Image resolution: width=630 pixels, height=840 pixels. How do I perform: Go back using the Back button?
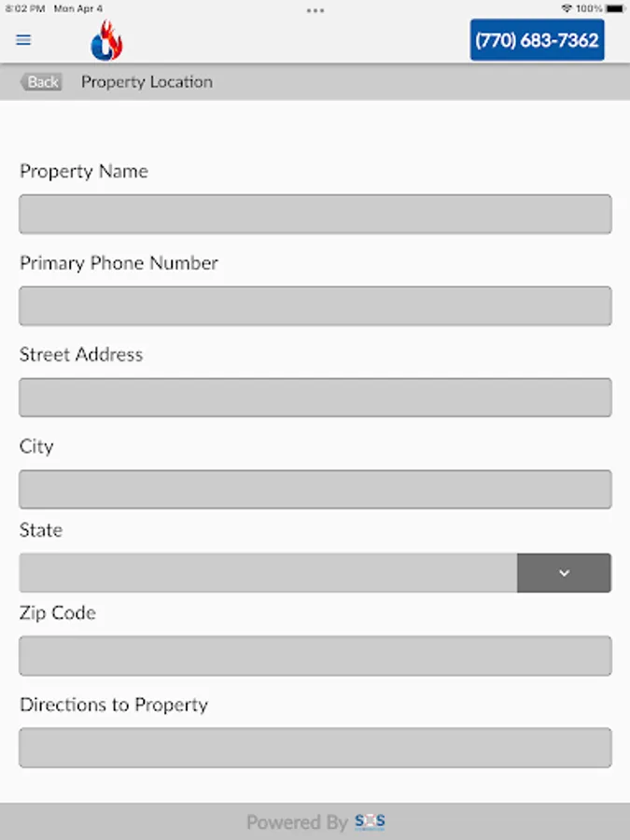[41, 82]
